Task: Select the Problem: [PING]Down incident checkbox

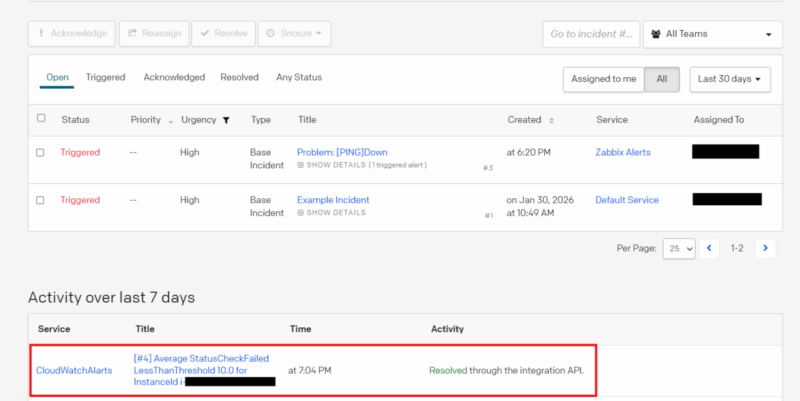Action: point(41,152)
